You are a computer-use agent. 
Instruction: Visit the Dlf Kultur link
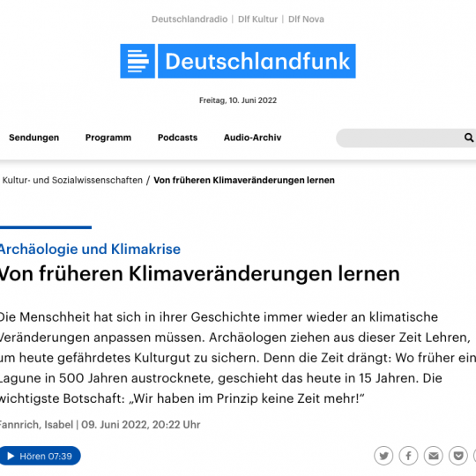[257, 19]
